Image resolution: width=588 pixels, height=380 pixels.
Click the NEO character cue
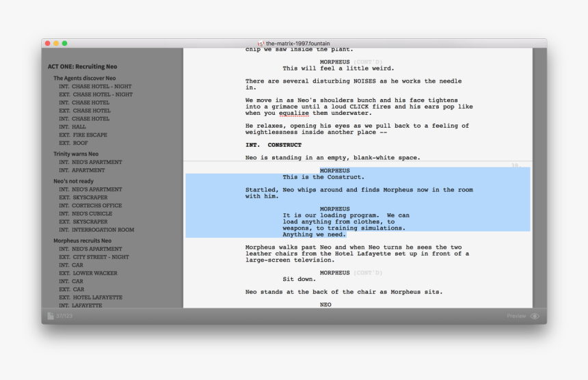[x=325, y=305]
